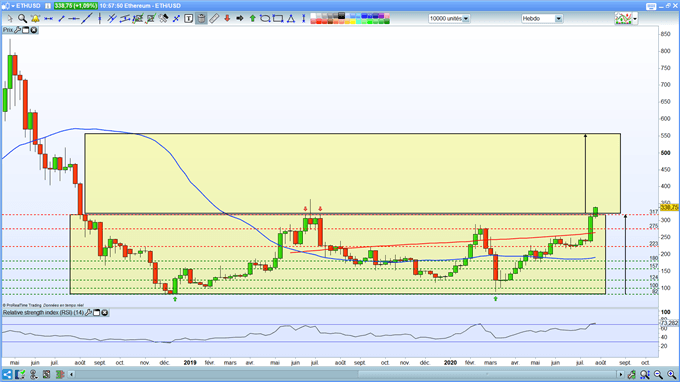Open RSI indicator wrench settings
This screenshot has height=382, width=680.
point(88,313)
